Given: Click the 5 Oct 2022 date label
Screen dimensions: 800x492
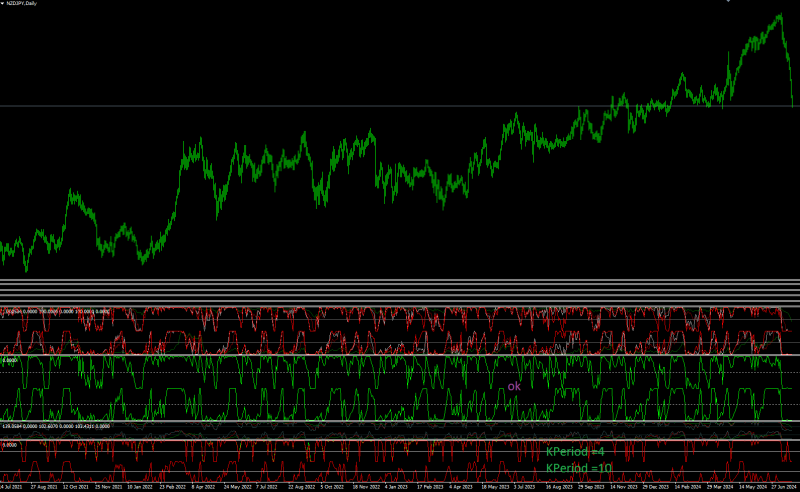Looking at the screenshot, I should point(332,487).
